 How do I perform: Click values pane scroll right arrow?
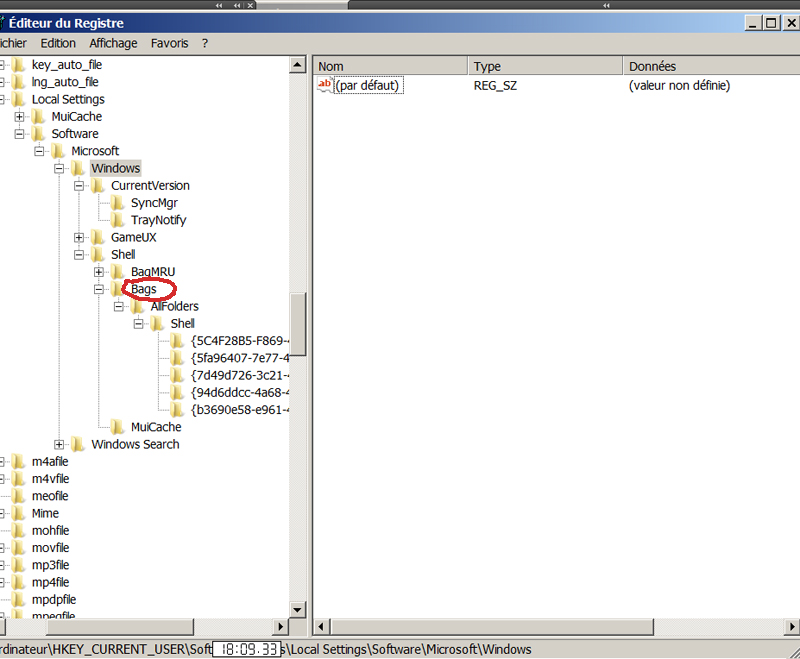click(x=792, y=626)
